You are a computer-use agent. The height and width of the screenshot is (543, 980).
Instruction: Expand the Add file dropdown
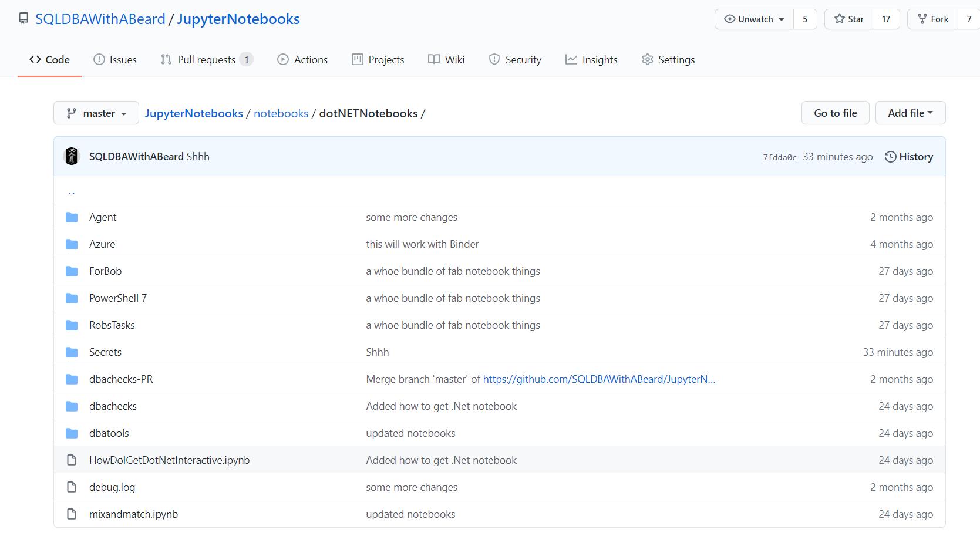[x=910, y=113]
